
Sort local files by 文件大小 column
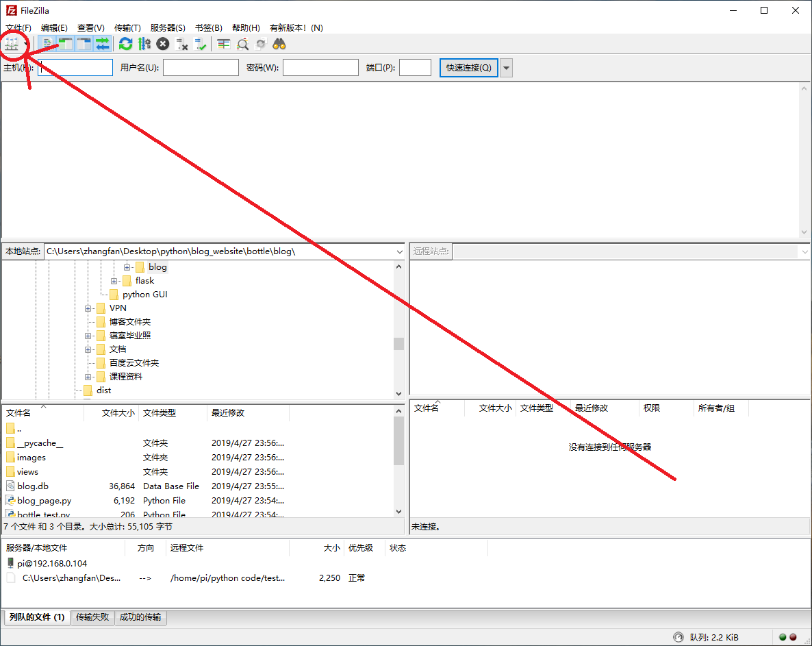(118, 413)
